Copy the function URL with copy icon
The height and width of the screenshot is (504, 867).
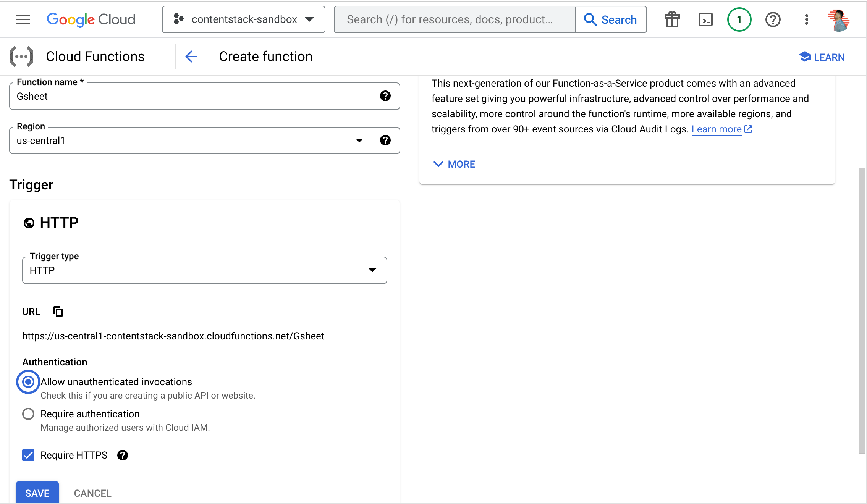pos(58,312)
